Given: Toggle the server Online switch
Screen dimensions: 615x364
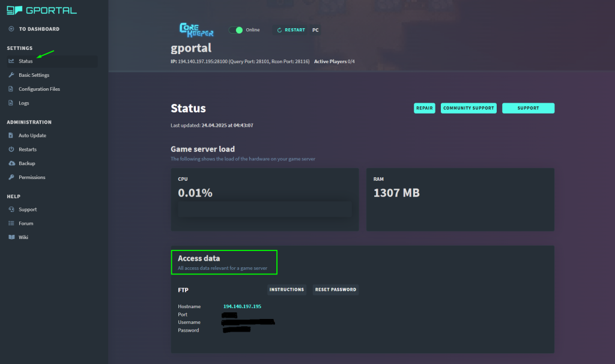Looking at the screenshot, I should tap(236, 30).
